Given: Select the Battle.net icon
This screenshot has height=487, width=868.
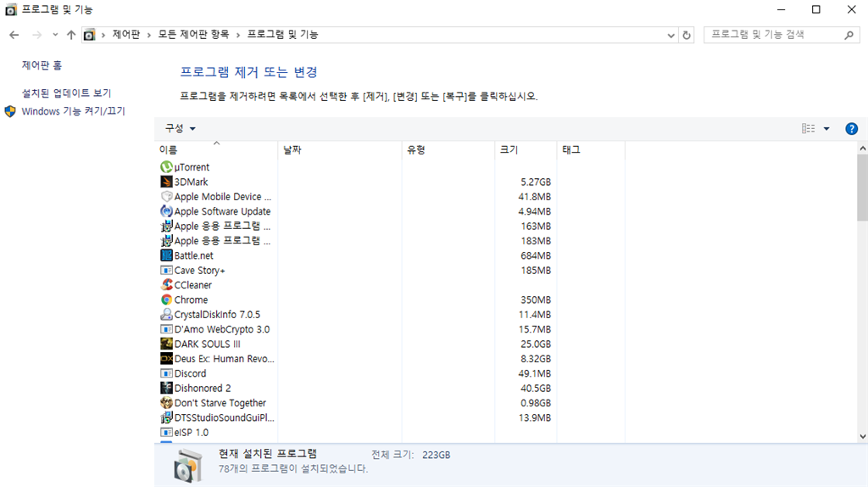Looking at the screenshot, I should coord(166,255).
